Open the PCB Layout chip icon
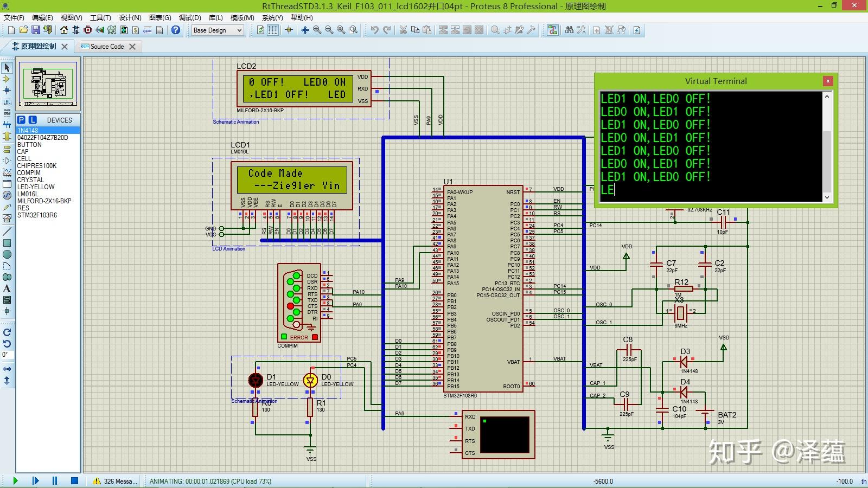 [88, 30]
